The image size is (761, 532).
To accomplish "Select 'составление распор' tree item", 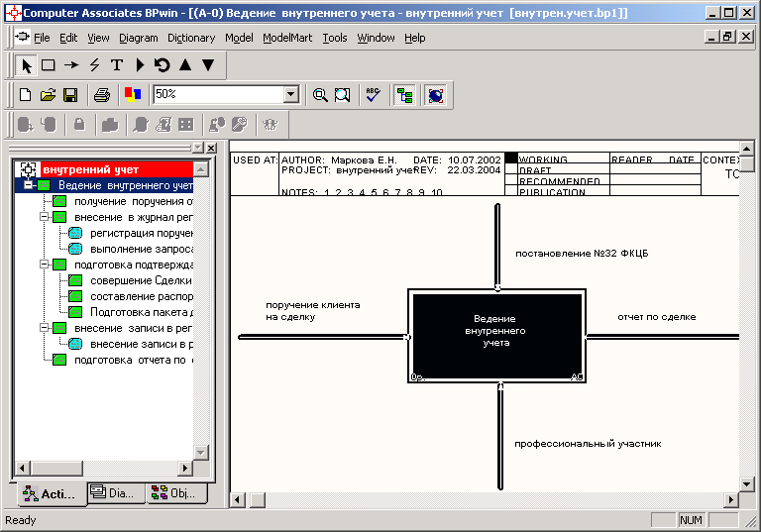I will [142, 296].
